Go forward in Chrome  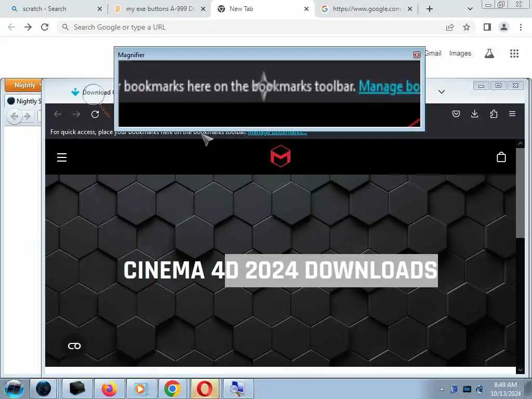pyautogui.click(x=28, y=27)
